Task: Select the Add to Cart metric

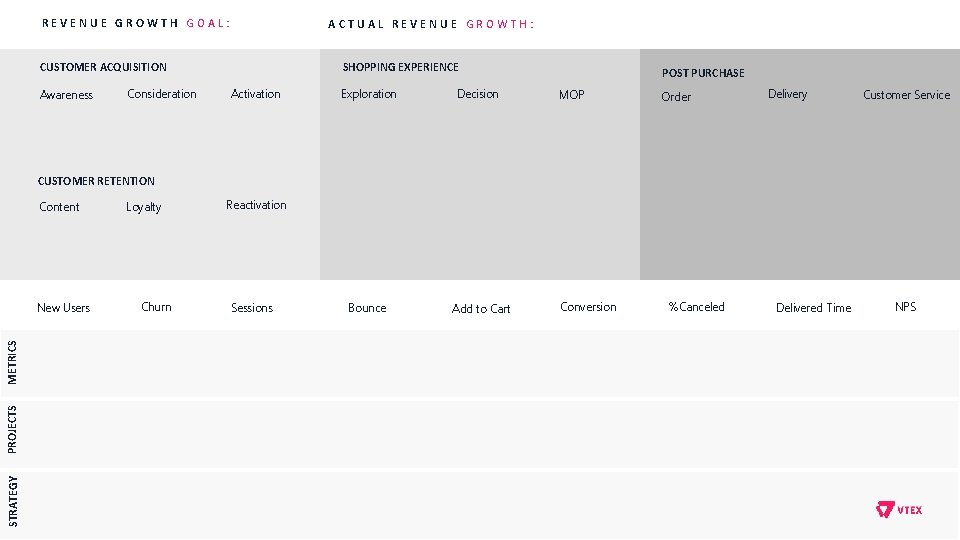Action: (x=481, y=309)
